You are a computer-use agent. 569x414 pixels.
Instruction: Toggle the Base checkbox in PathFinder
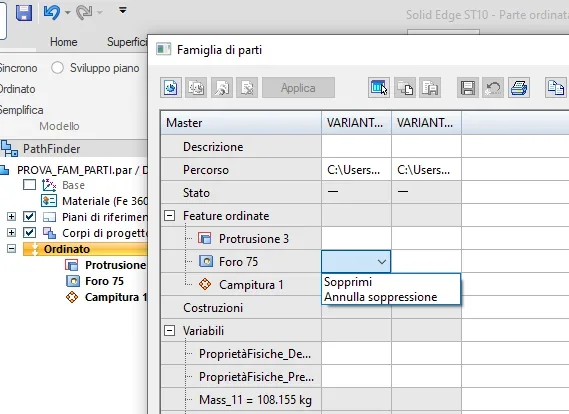click(29, 185)
